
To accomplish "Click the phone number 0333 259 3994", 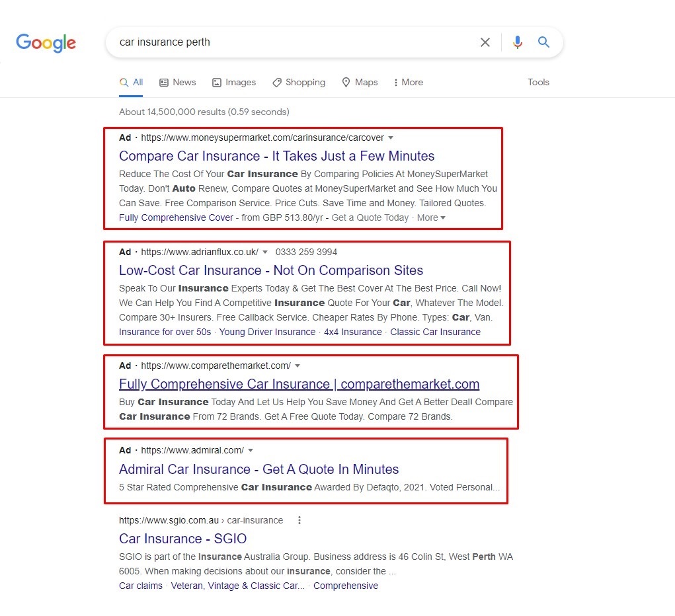I will tap(306, 252).
